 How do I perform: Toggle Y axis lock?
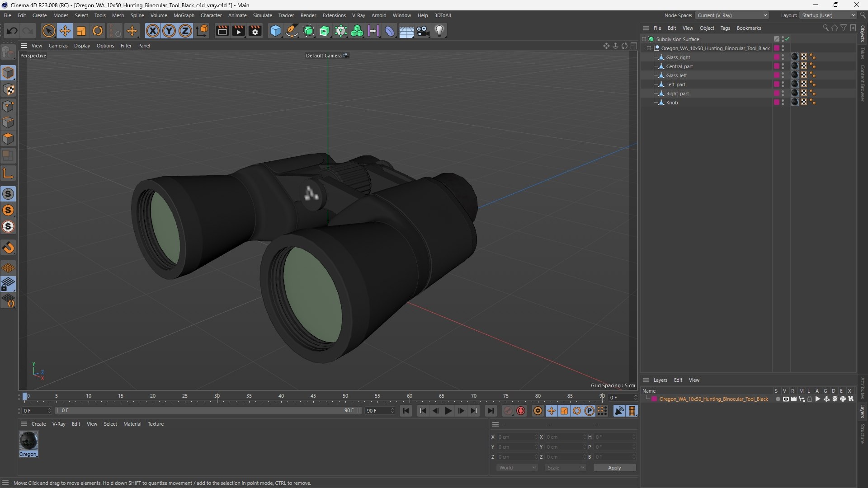pos(169,31)
